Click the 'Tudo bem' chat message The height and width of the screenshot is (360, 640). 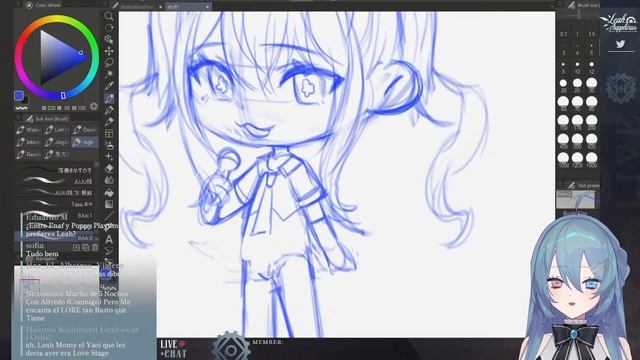point(42,254)
